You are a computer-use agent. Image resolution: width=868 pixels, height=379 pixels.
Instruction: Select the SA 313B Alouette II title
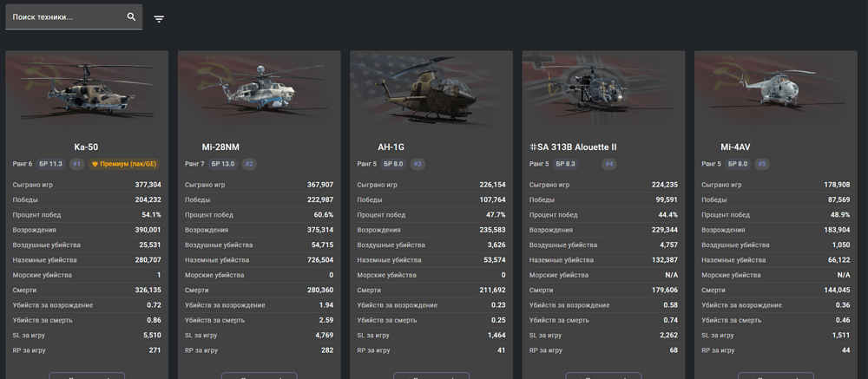click(x=573, y=147)
